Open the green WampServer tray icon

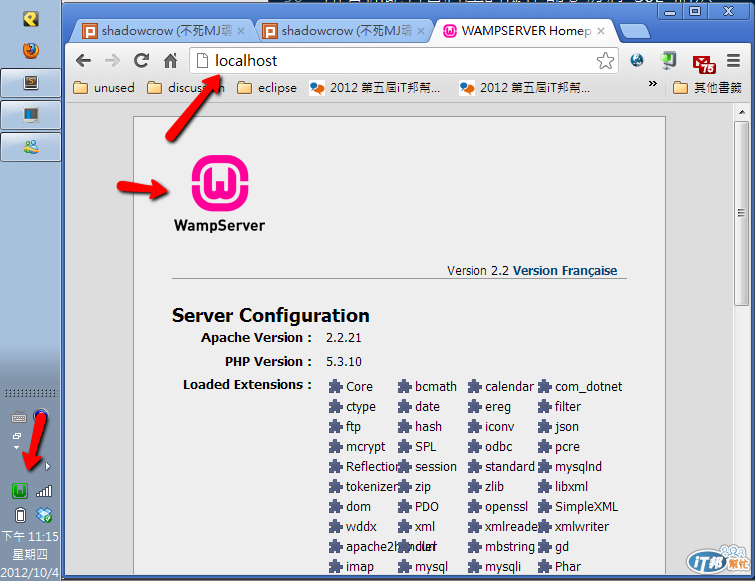pos(20,491)
